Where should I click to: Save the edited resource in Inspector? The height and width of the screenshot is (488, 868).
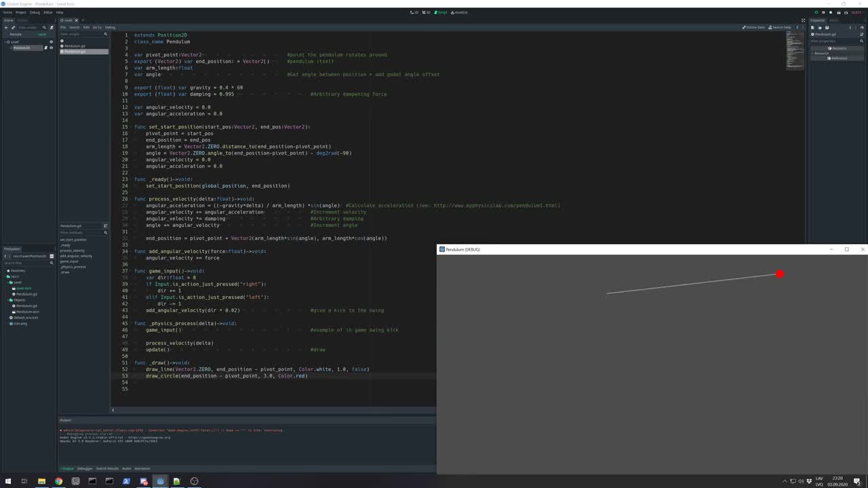click(827, 27)
